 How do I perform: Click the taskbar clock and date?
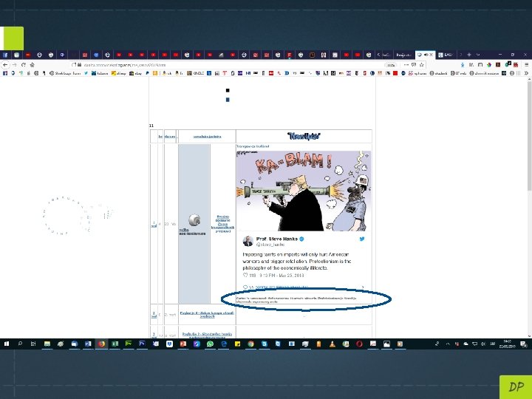pyautogui.click(x=507, y=344)
